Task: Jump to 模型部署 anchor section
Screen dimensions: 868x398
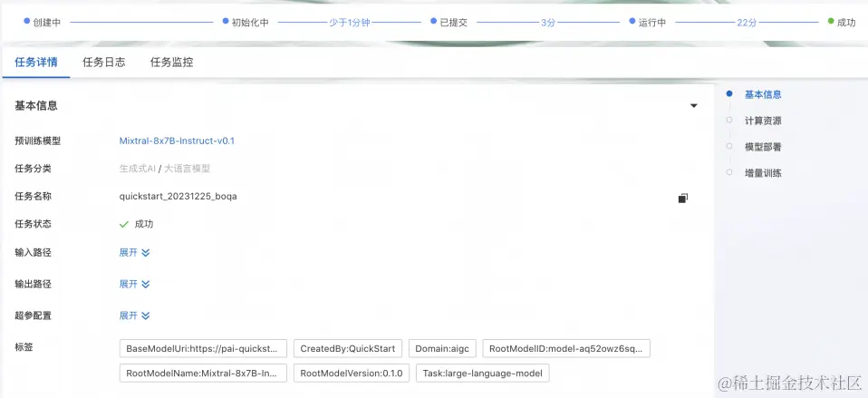Action: point(763,147)
